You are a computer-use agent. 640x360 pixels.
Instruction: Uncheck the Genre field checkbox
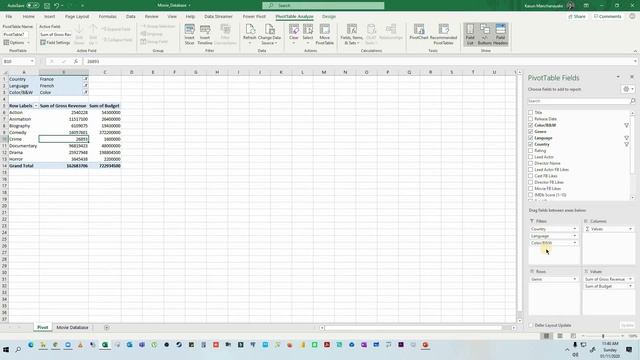(531, 131)
